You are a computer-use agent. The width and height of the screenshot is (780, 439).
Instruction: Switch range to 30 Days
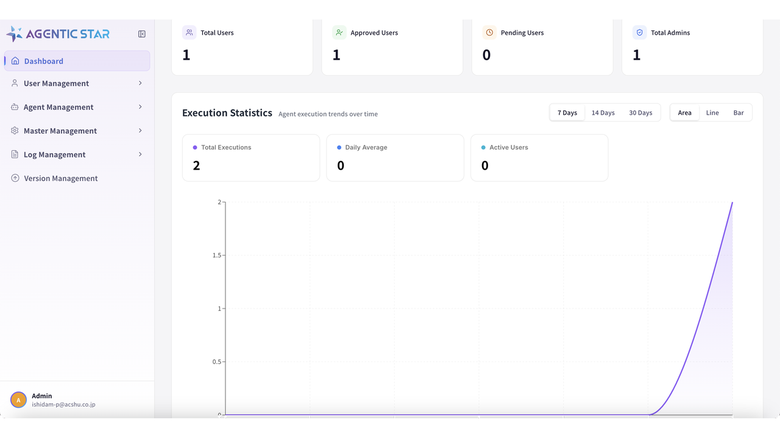point(640,113)
